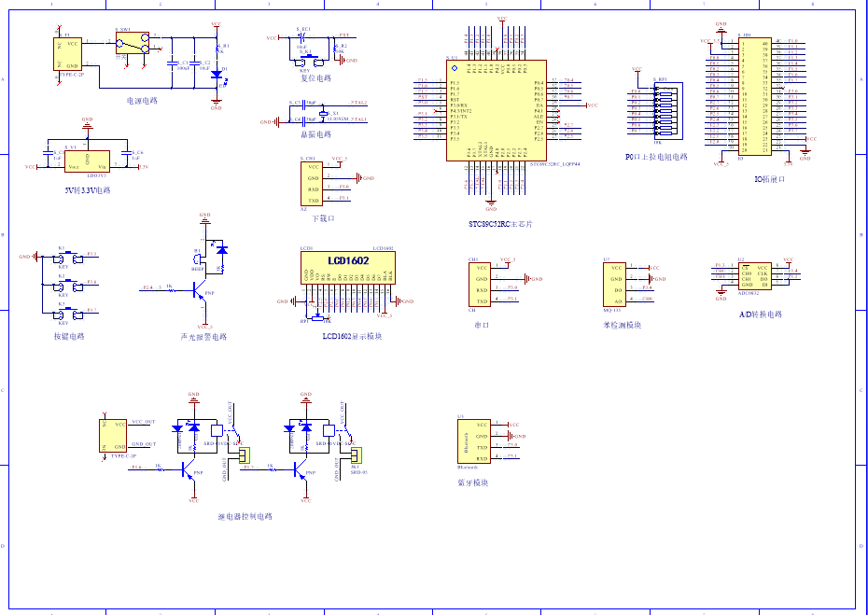Select the MQ-135 sensor module block

click(614, 285)
